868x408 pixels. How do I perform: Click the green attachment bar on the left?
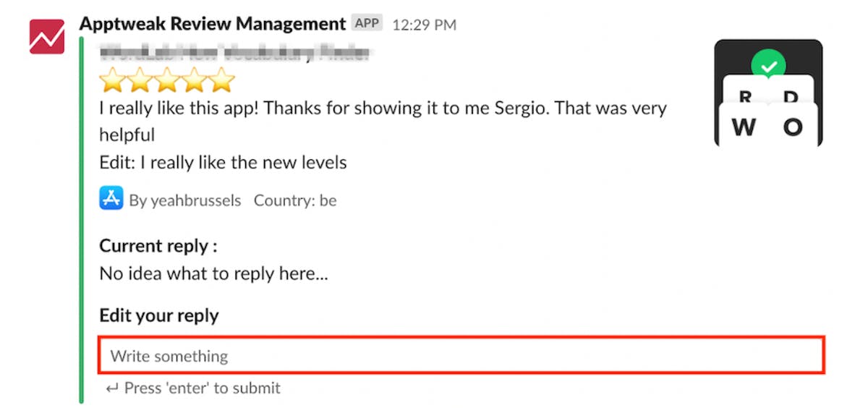coord(82,217)
